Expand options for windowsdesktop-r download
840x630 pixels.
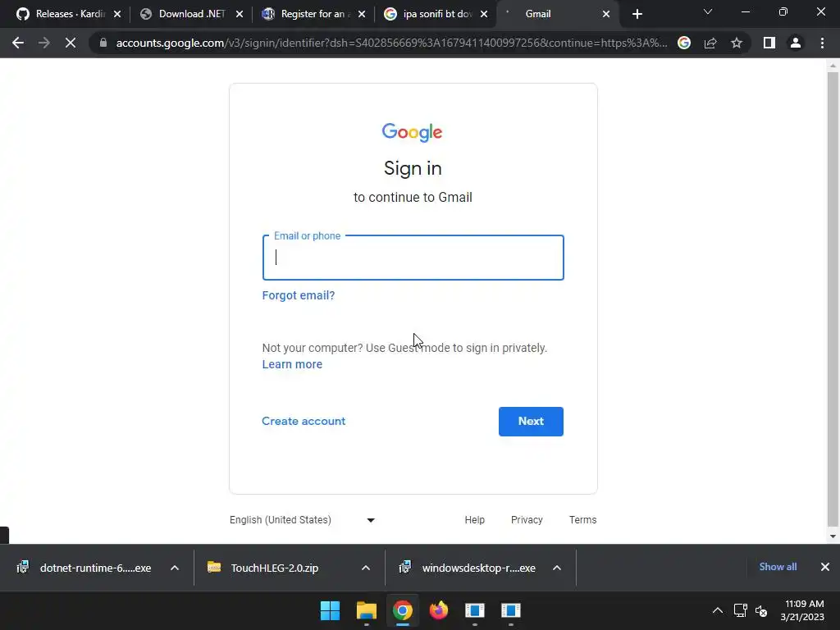[557, 568]
